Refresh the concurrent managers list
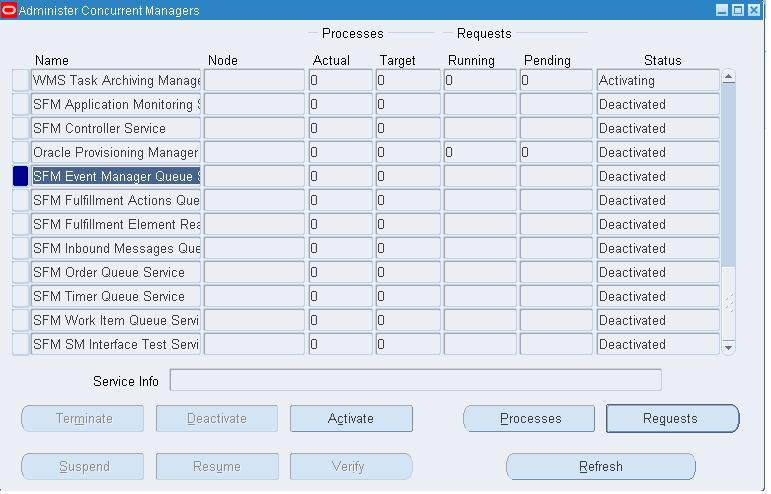The image size is (771, 494). point(600,467)
